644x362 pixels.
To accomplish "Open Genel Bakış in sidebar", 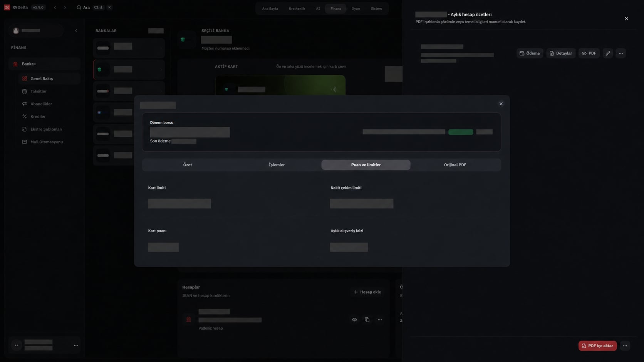I will coord(49,79).
